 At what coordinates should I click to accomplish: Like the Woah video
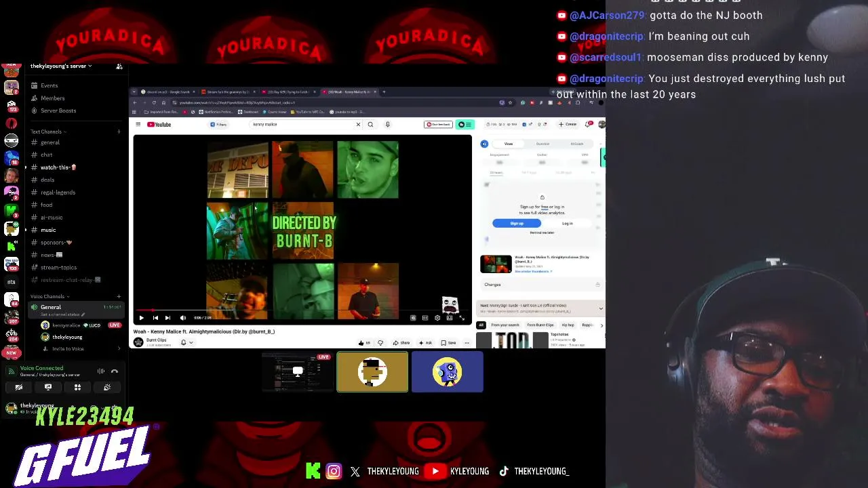click(x=364, y=343)
